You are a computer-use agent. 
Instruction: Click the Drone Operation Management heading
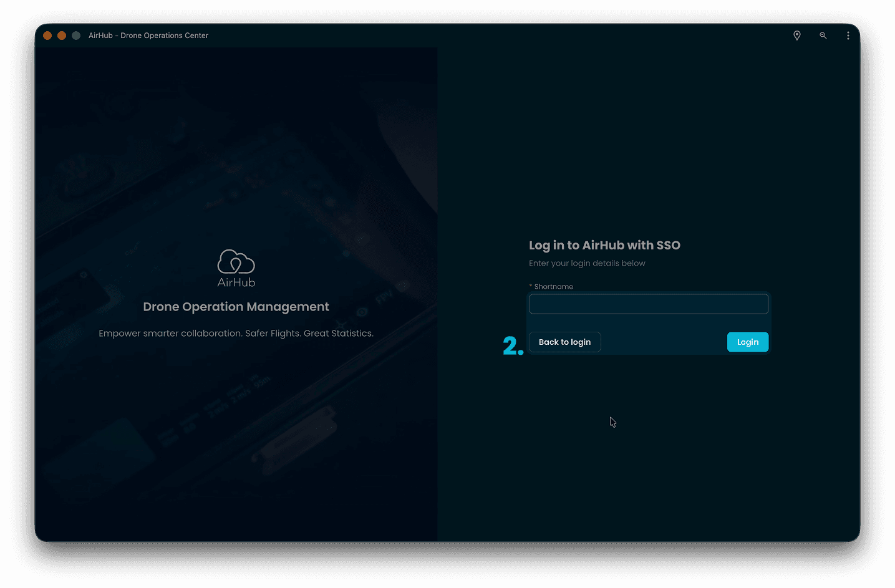[236, 306]
